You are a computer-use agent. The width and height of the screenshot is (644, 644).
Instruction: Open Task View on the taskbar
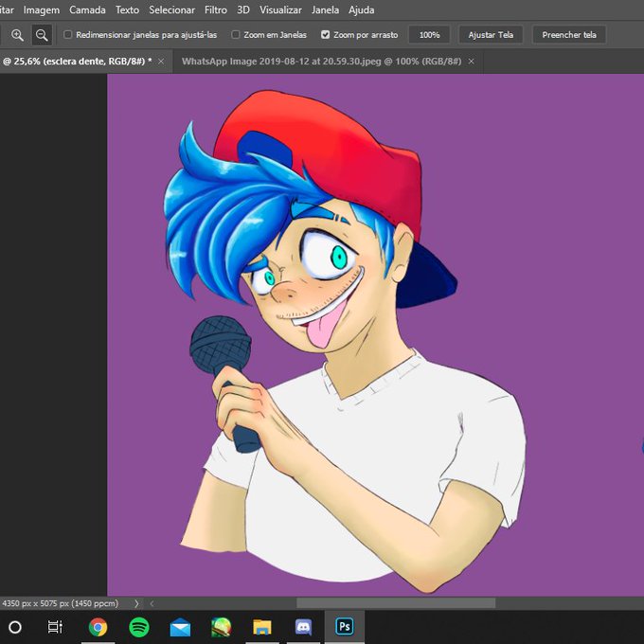tap(55, 627)
